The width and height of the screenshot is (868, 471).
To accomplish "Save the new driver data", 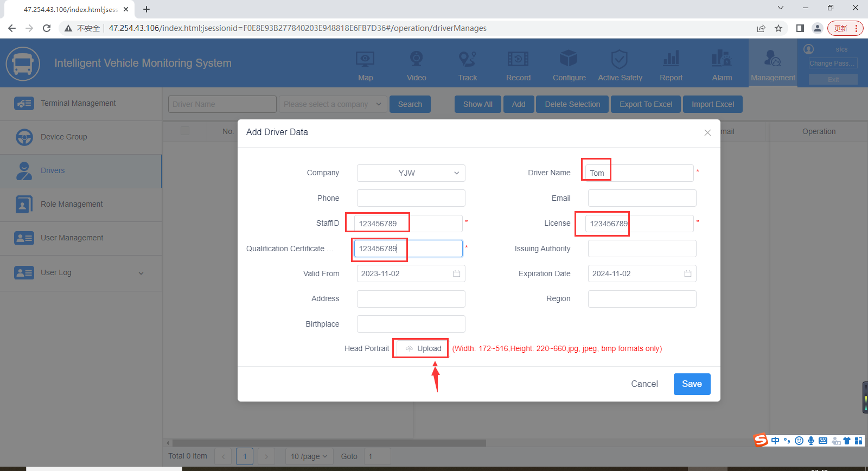I will 692,384.
